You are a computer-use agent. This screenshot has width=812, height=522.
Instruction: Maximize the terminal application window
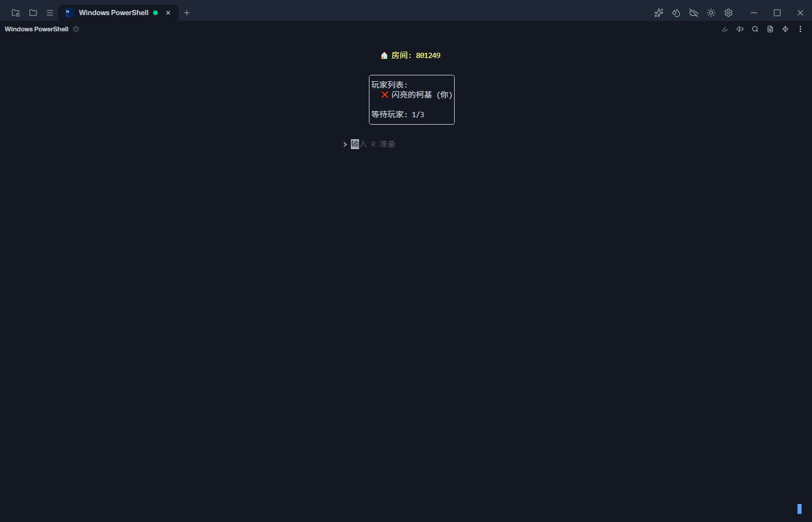(777, 13)
